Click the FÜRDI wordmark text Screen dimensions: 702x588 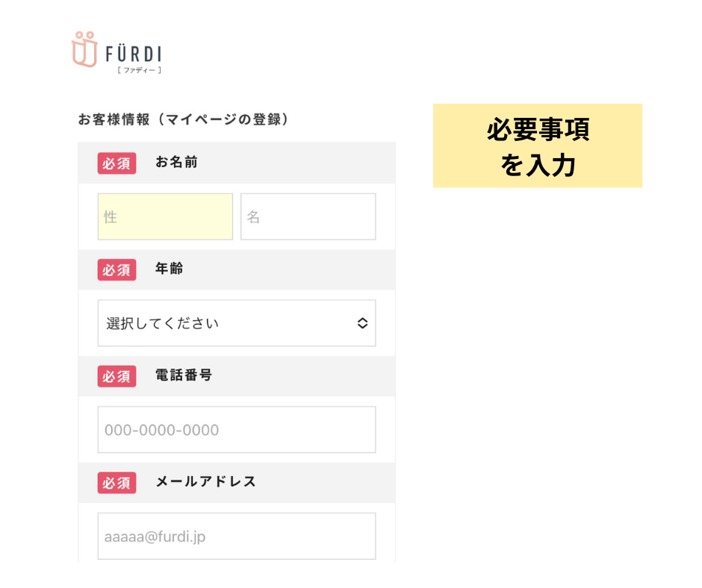tap(134, 54)
